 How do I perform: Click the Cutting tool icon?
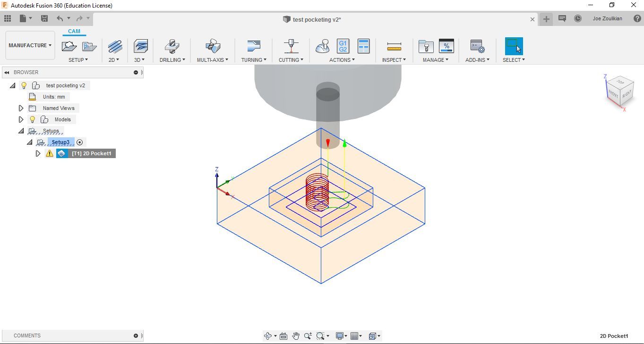(x=291, y=46)
